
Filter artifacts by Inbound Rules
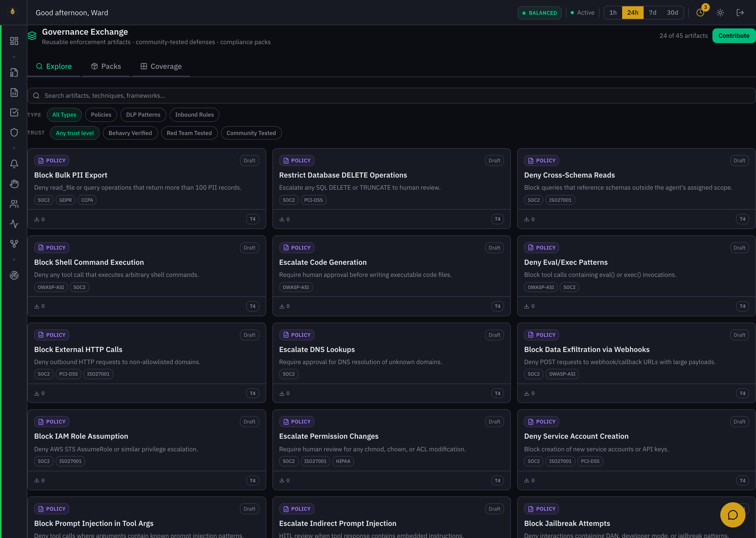coord(194,115)
